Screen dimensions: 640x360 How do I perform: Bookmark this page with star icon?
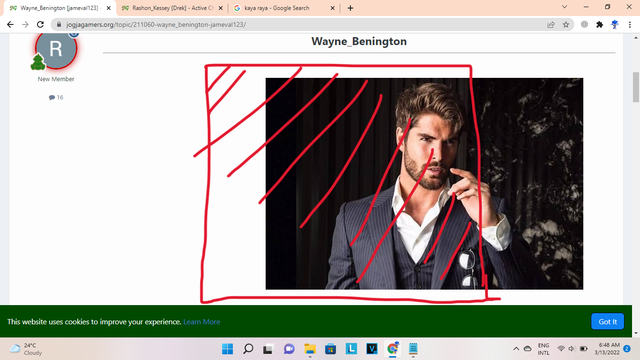click(x=566, y=24)
